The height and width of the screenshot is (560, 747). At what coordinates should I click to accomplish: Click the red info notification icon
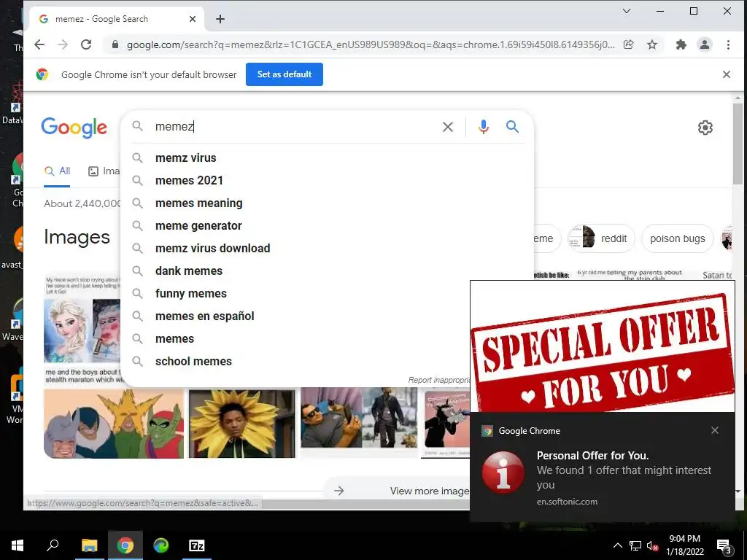click(x=503, y=472)
